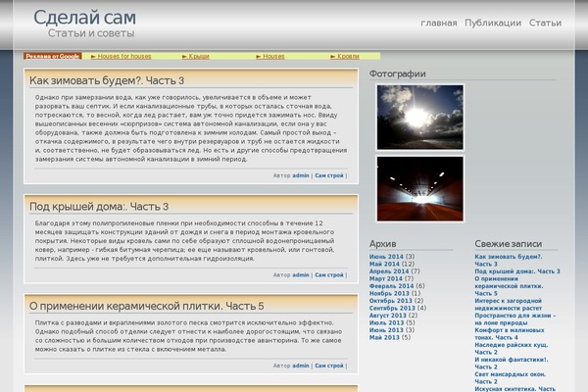Click the Статьи и советы subtitle
The width and height of the screenshot is (588, 392).
coord(91,33)
